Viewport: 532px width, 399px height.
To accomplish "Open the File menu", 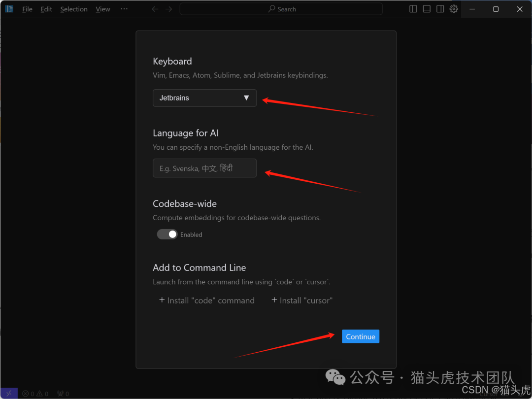I will 27,9.
